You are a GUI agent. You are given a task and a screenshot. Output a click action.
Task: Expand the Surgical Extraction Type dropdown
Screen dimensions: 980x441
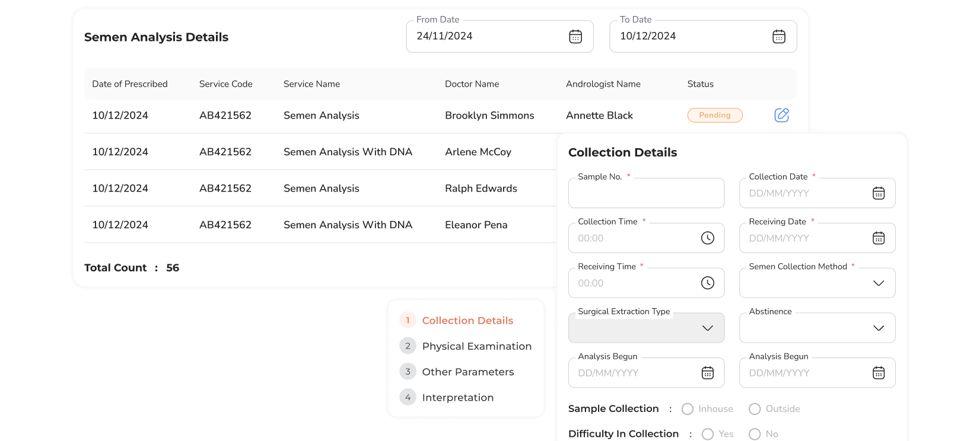tap(707, 328)
